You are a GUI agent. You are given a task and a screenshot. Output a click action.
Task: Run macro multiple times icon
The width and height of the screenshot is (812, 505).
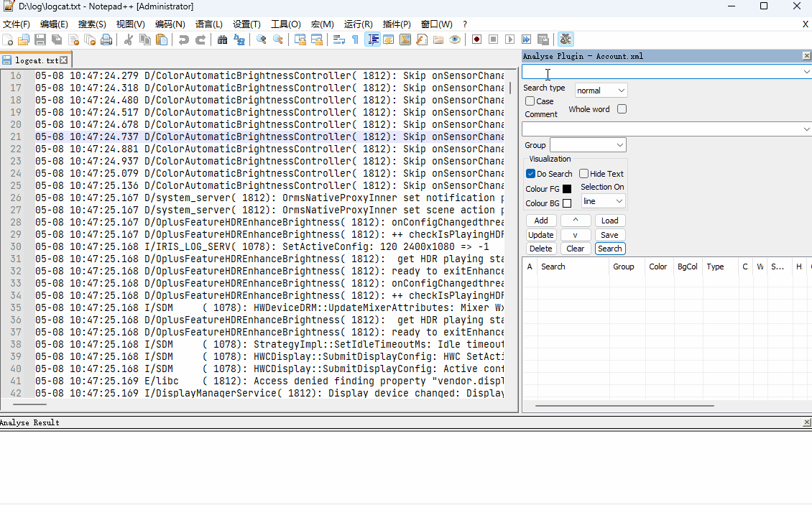[527, 40]
